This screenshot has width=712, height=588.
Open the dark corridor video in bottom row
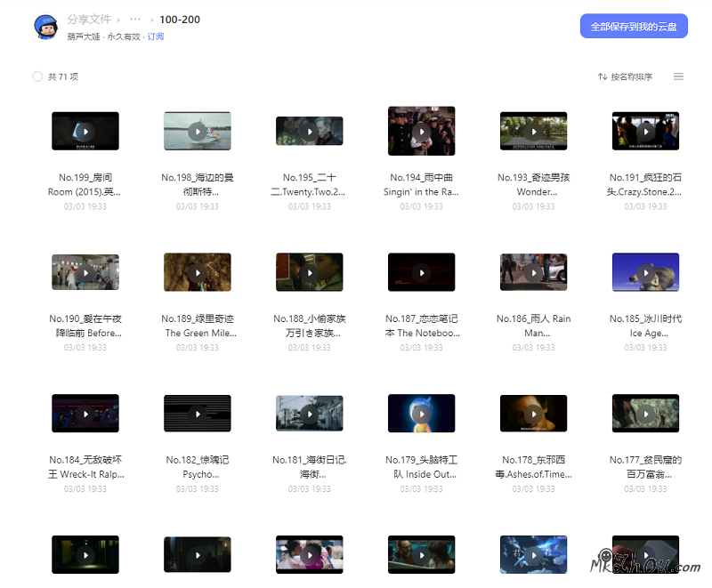tap(85, 554)
